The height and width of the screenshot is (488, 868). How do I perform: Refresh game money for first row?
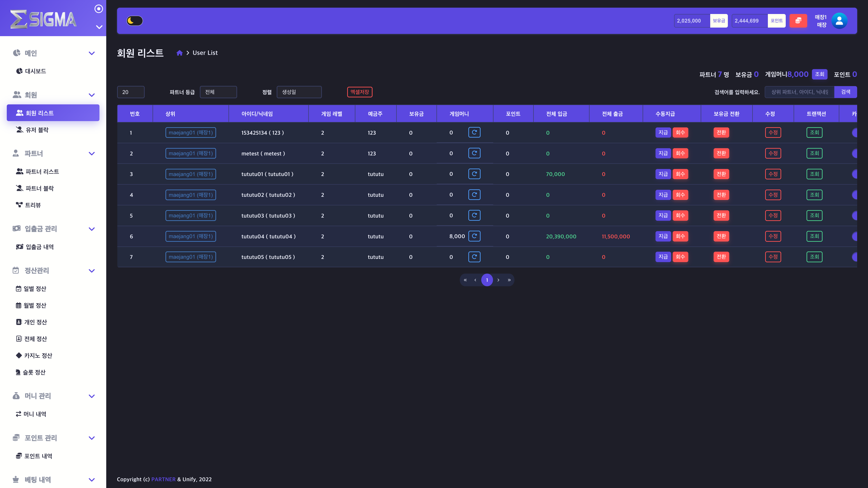474,132
